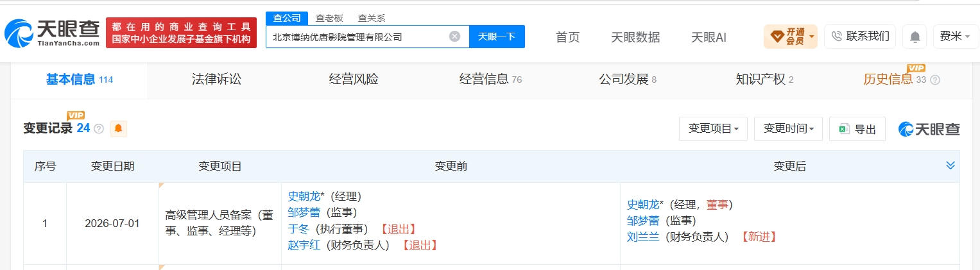Image resolution: width=980 pixels, height=270 pixels.
Task: Open the 变更时间 filter dropdown
Action: (x=788, y=129)
